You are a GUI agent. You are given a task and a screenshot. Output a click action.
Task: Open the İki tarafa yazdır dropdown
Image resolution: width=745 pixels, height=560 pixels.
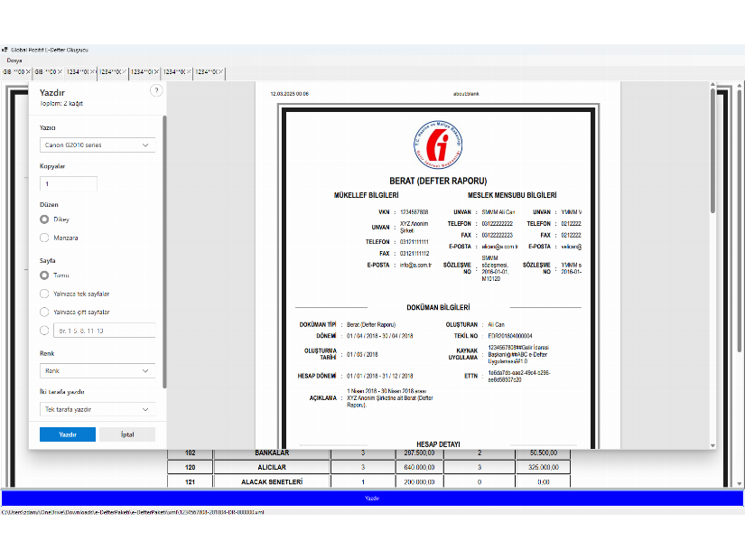97,410
